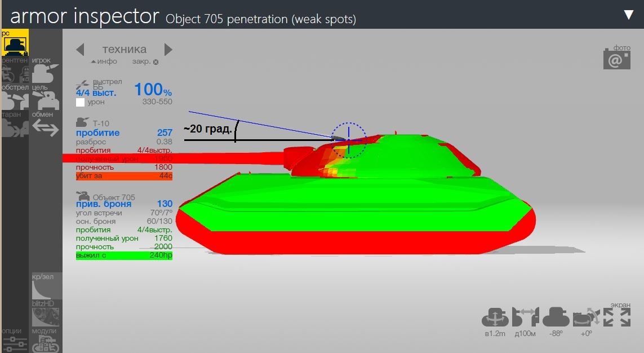This screenshot has height=353, width=644.
Task: Click the осн. броня 60/130 row
Action: (124, 221)
